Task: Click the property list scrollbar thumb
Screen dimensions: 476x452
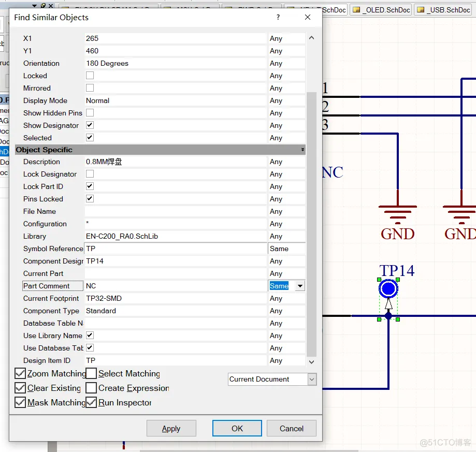Action: click(311, 225)
